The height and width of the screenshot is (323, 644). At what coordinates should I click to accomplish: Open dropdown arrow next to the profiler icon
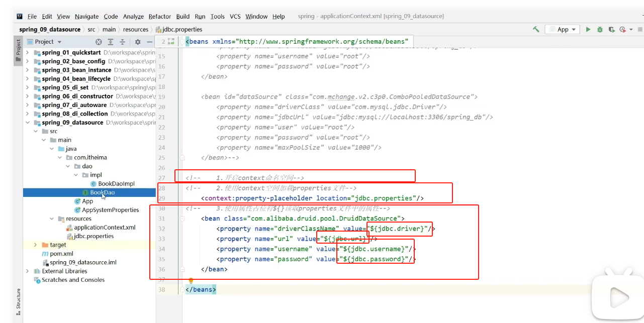coord(631,29)
